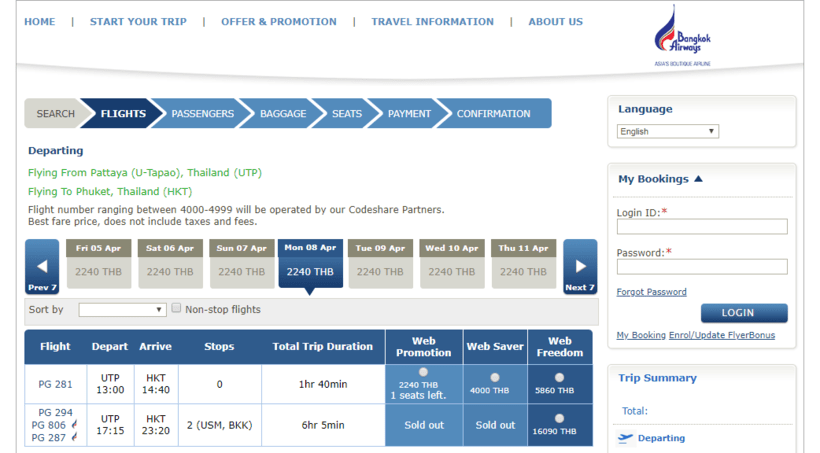Select the Tue 09 Apr date tab

(x=381, y=263)
